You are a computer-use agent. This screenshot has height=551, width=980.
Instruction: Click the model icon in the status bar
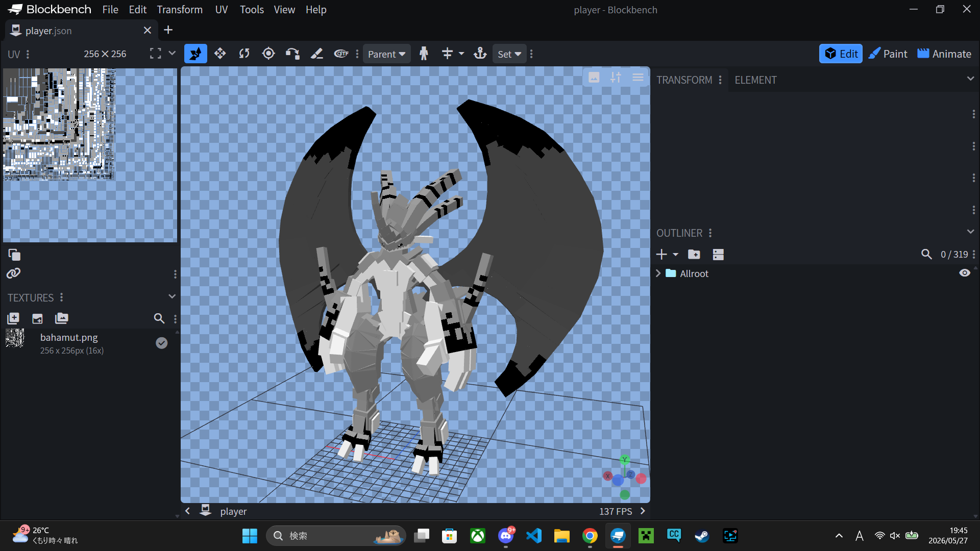click(206, 511)
